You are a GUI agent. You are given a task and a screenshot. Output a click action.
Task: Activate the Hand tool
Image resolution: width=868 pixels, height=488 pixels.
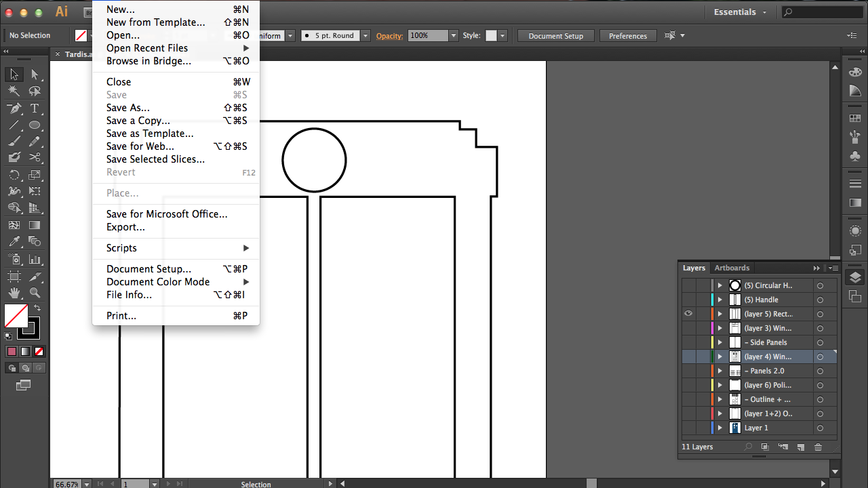point(14,293)
